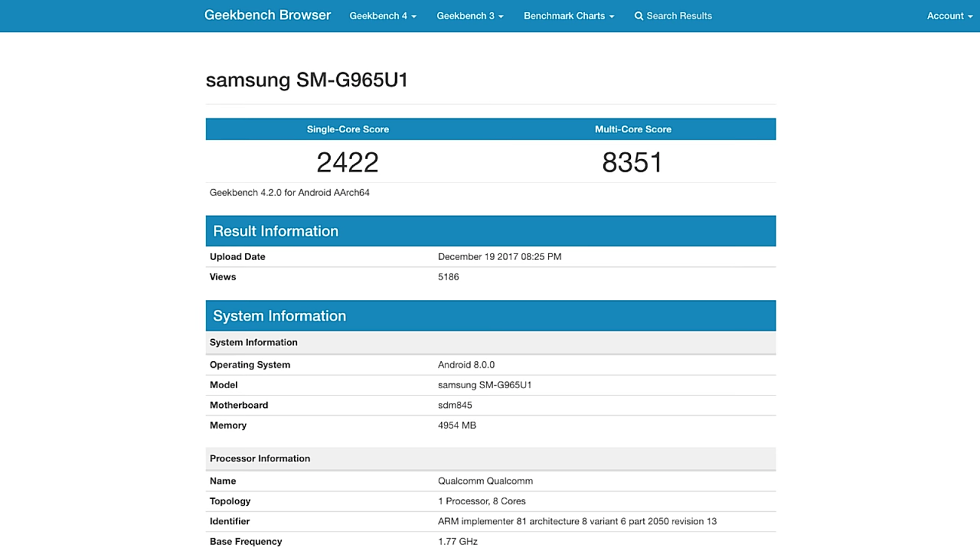Select the Qualcomm Qualcomm value

point(485,481)
